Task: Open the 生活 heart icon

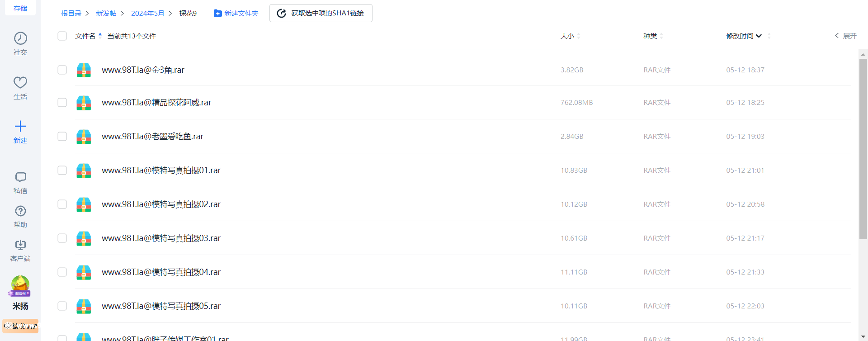Action: point(20,83)
